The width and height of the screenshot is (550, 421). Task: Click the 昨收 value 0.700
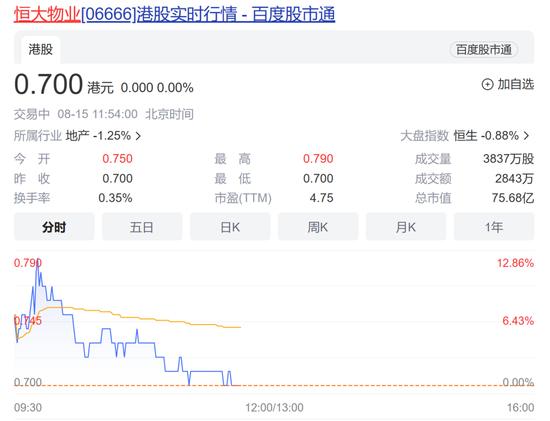click(118, 179)
